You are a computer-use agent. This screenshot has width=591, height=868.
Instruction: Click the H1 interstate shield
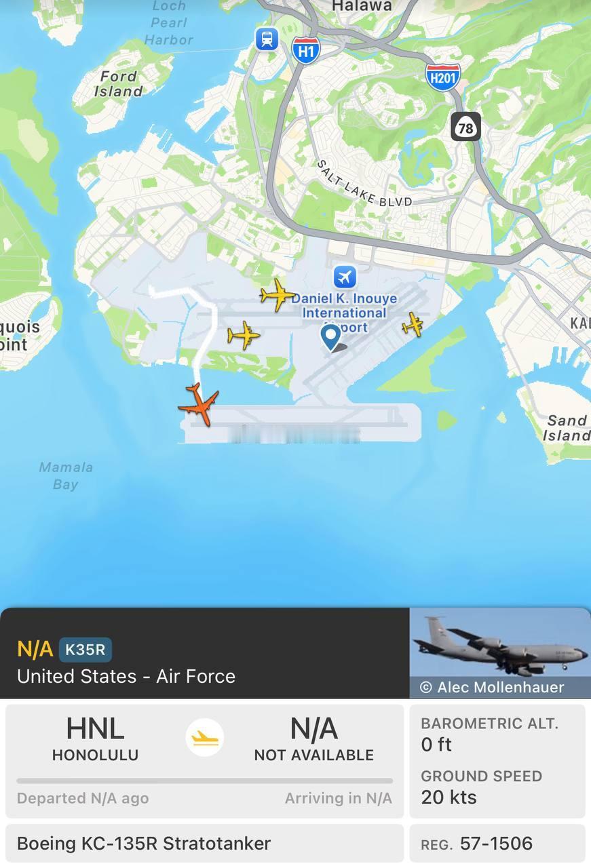(x=306, y=50)
